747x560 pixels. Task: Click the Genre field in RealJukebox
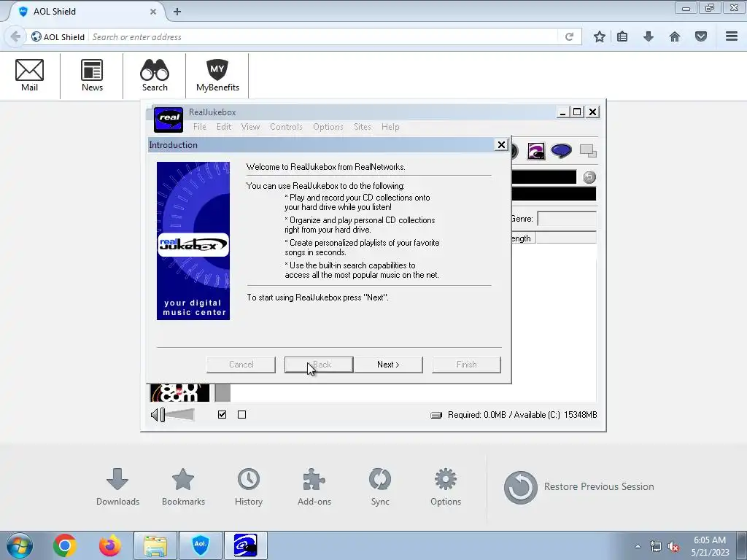point(566,219)
